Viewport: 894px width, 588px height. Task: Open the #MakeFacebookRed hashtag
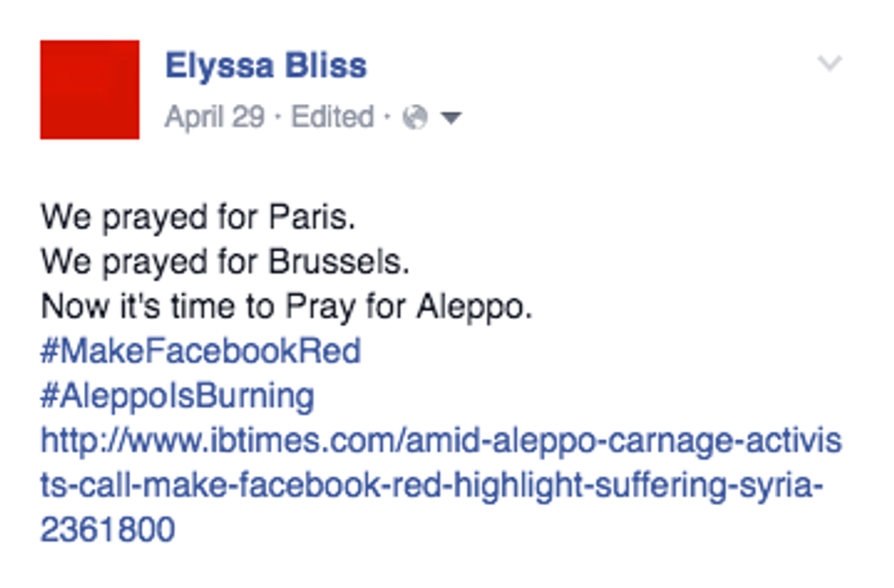[x=201, y=351]
